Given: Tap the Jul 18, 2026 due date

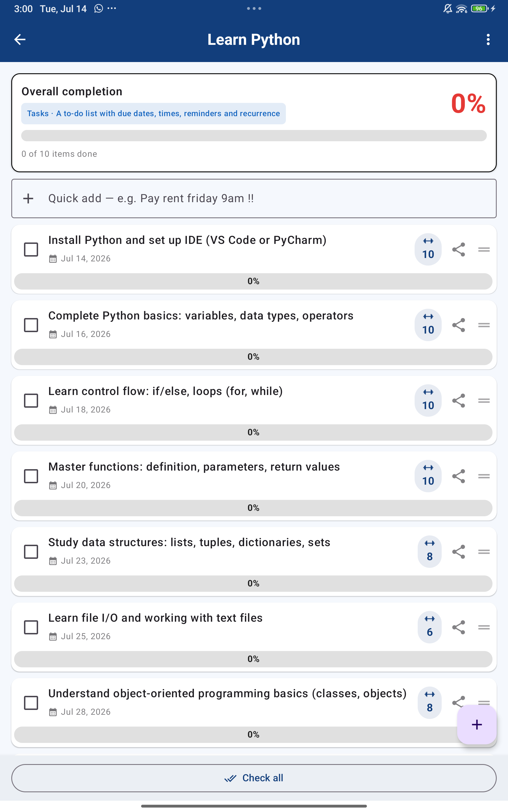Looking at the screenshot, I should pos(85,409).
